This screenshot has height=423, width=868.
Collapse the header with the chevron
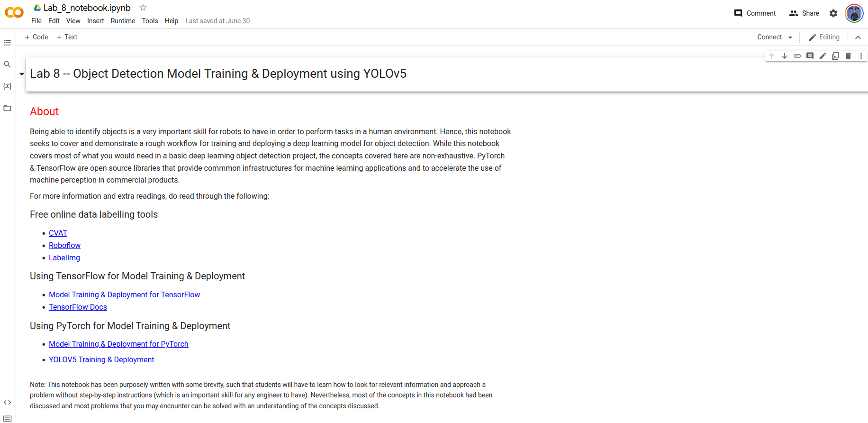click(x=858, y=37)
